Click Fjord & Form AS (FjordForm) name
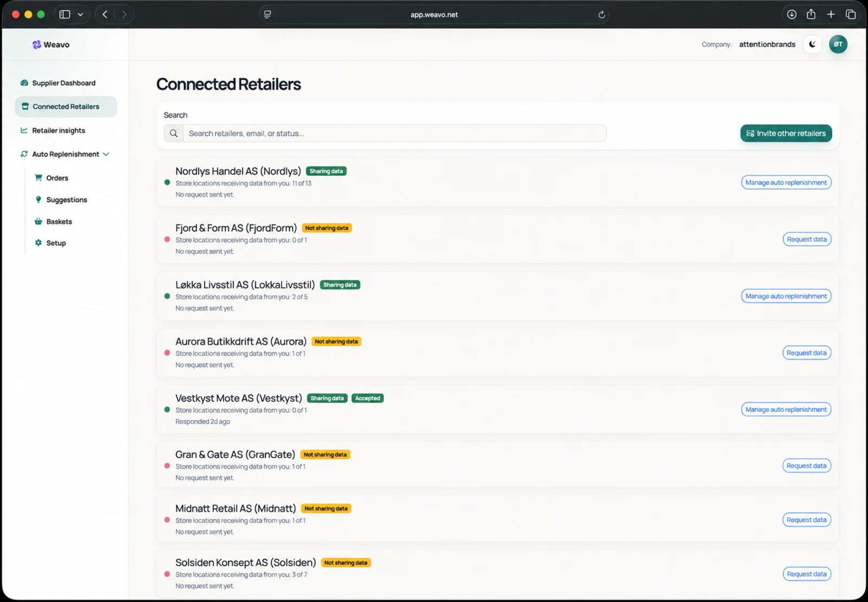Screen dimensions: 868x602 point(236,228)
